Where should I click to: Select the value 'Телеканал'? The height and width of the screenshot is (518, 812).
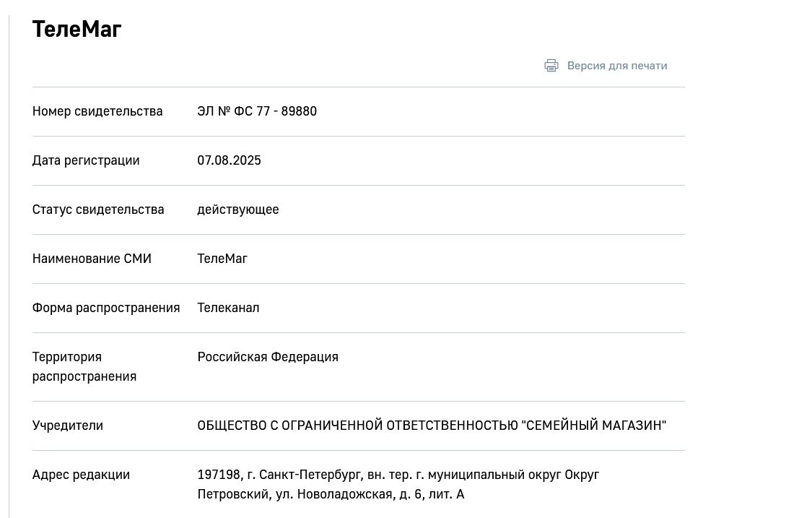[228, 308]
